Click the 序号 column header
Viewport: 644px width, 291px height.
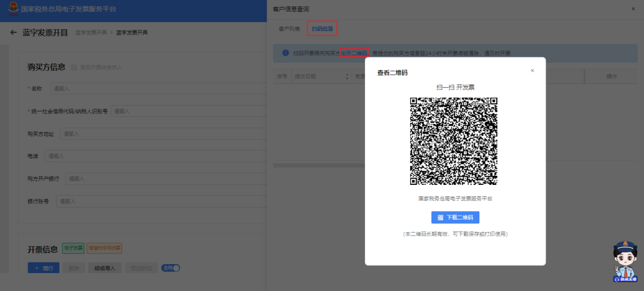[x=281, y=76]
